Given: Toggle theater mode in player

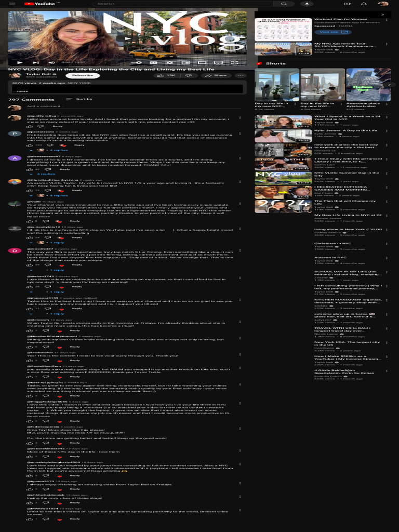Looking at the screenshot, I should (x=202, y=62).
